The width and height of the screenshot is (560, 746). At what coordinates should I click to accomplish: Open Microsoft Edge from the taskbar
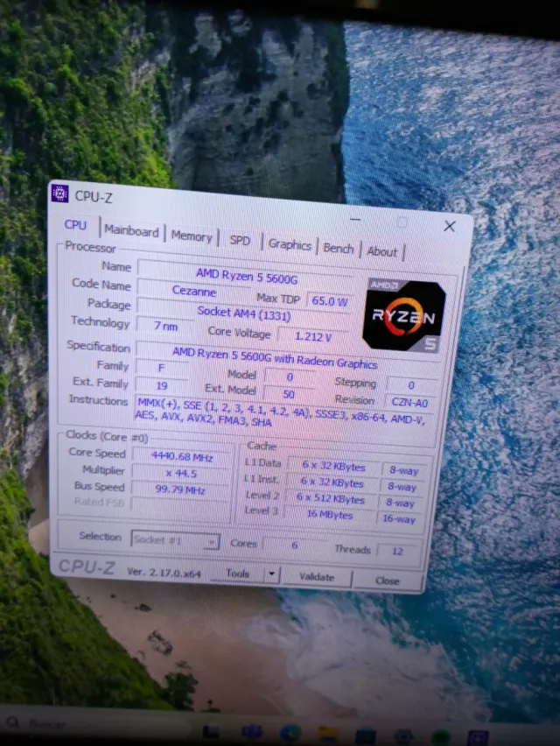coord(290,733)
